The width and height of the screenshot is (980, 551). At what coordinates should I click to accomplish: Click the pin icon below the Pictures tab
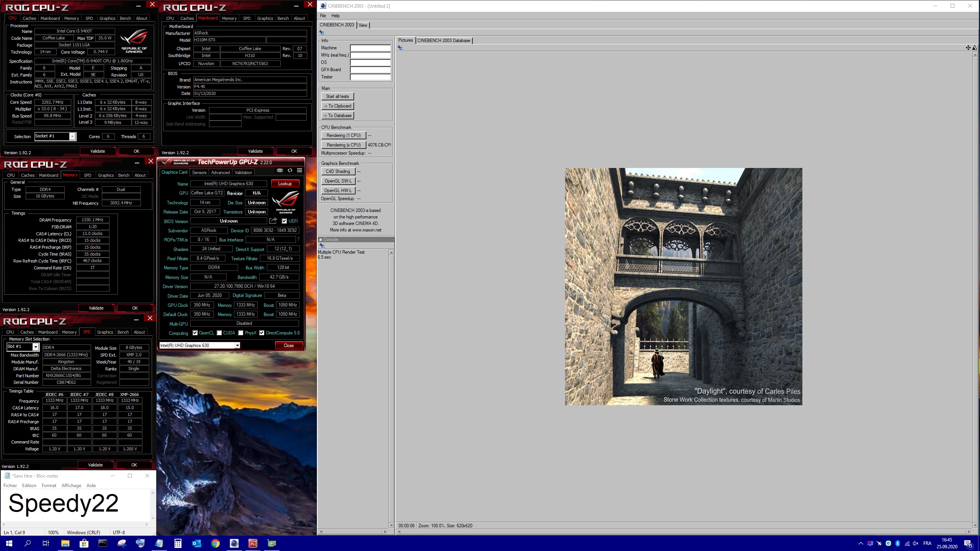(400, 48)
